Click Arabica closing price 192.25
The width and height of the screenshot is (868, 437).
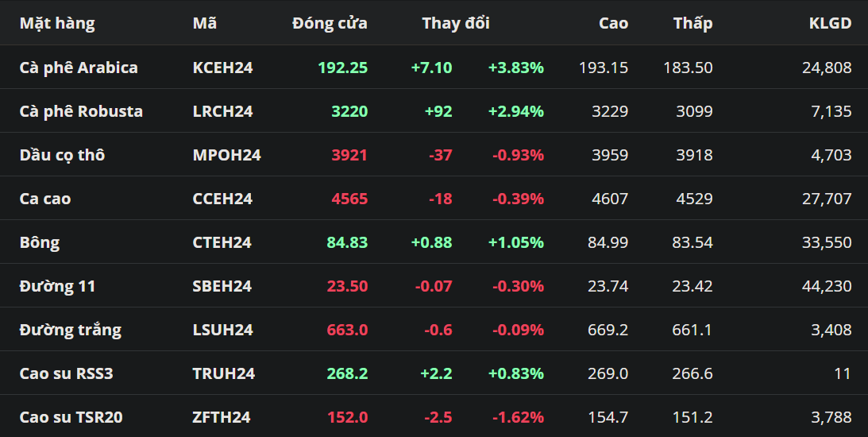click(342, 68)
